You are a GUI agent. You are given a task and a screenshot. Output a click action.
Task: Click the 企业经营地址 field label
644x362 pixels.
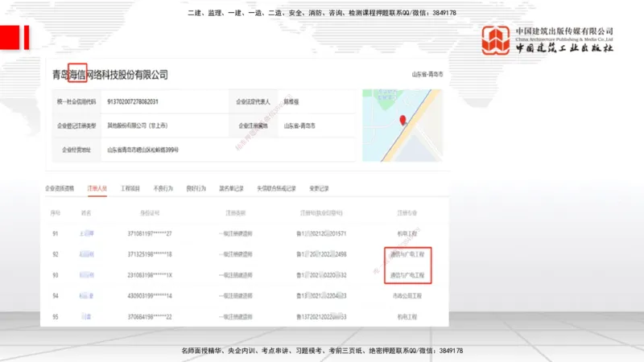76,150
